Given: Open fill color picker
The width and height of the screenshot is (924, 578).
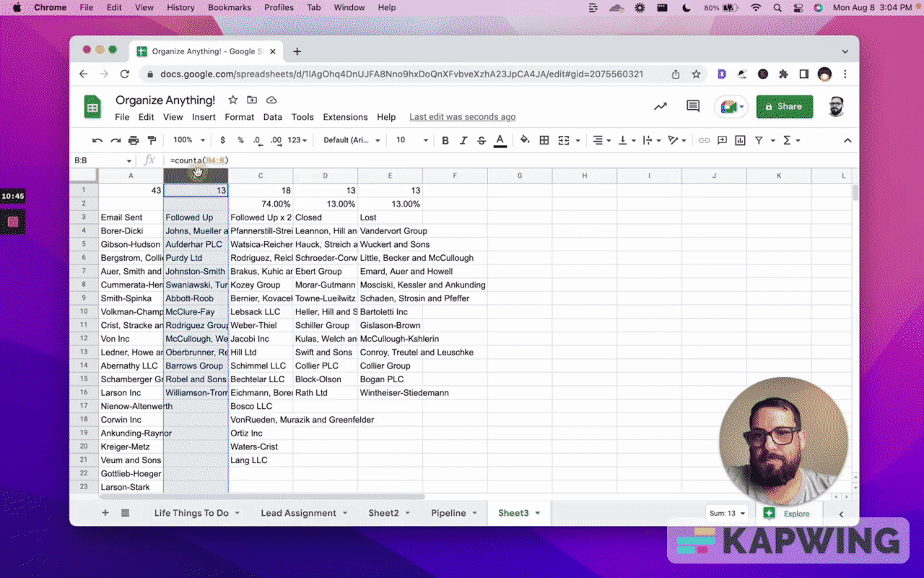Looking at the screenshot, I should pyautogui.click(x=525, y=140).
